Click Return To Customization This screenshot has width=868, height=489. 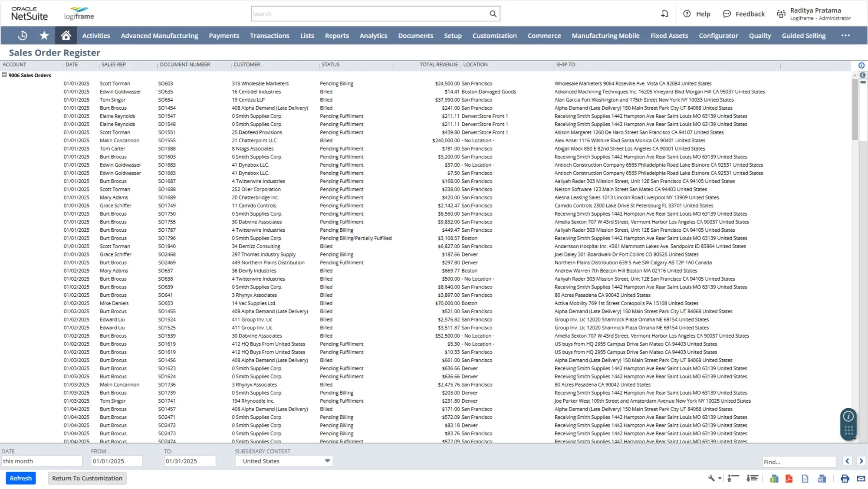87,478
